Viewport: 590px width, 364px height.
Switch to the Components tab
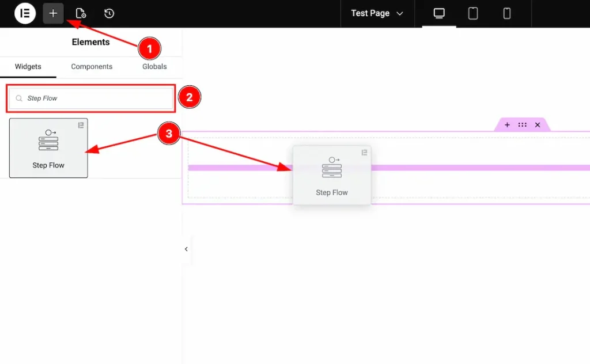[x=91, y=66]
